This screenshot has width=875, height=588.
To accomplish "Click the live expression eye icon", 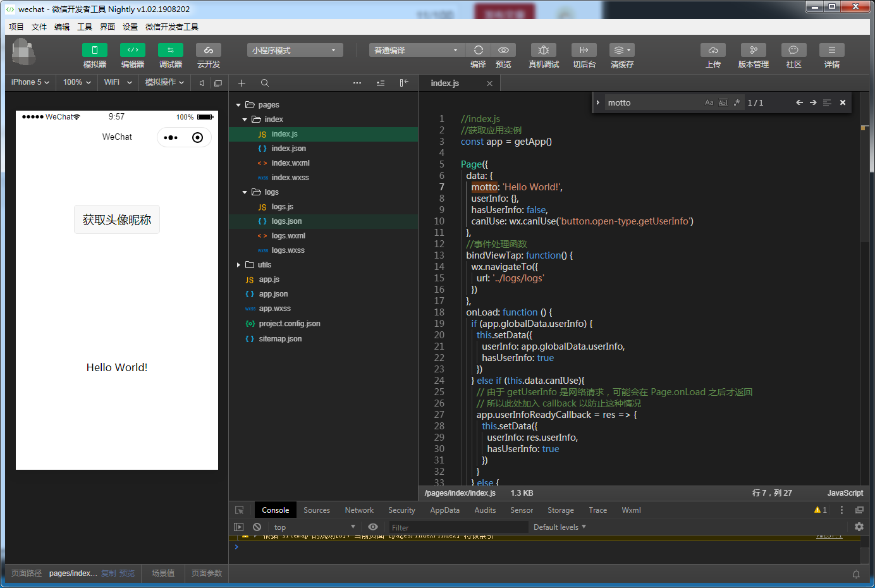I will click(x=373, y=527).
